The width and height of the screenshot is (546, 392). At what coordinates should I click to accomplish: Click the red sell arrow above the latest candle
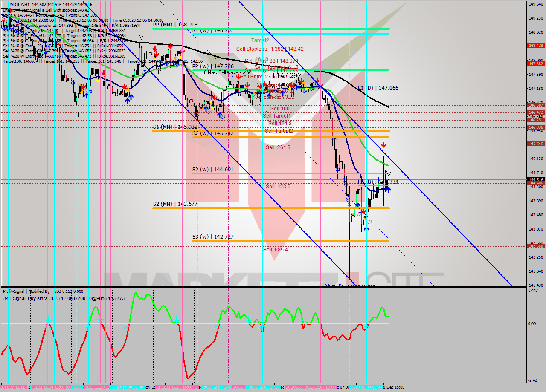pos(384,144)
